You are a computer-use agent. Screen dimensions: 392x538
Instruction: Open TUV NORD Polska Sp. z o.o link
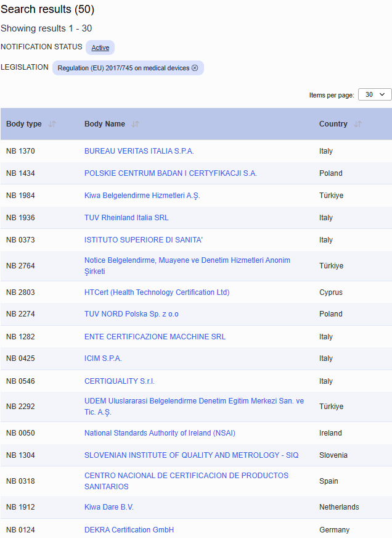[x=131, y=314]
